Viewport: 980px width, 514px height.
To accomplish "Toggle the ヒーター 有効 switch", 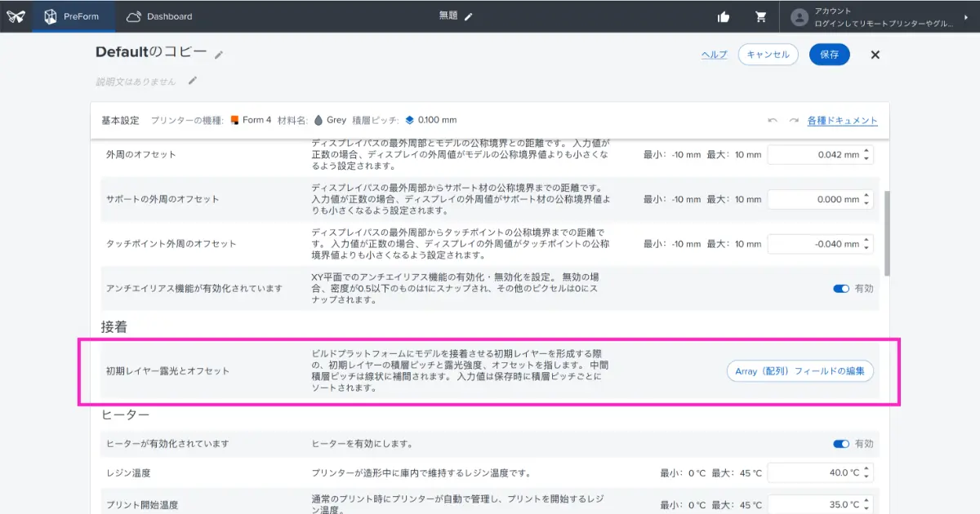I will (841, 444).
